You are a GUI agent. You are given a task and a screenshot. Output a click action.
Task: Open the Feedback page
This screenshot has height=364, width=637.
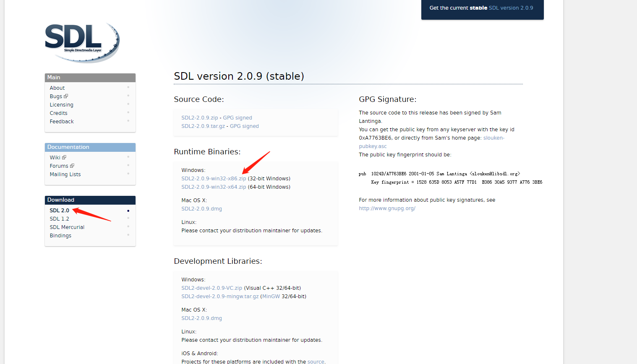pos(62,122)
